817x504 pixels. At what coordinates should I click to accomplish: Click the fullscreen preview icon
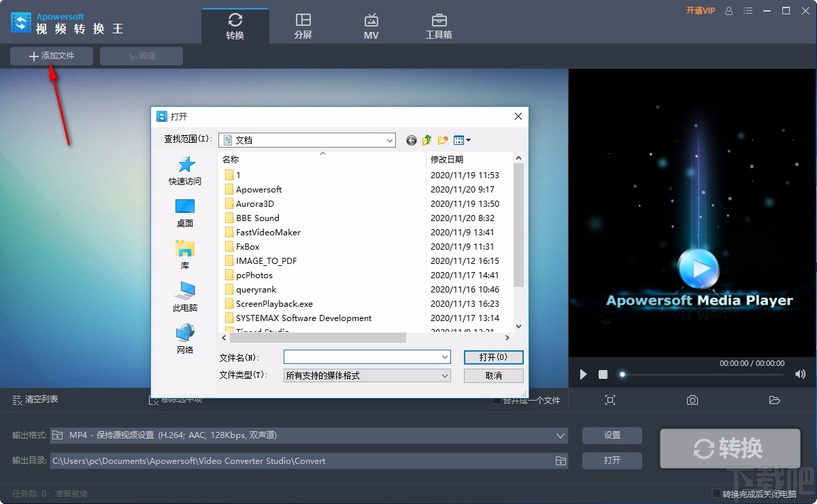click(x=610, y=401)
